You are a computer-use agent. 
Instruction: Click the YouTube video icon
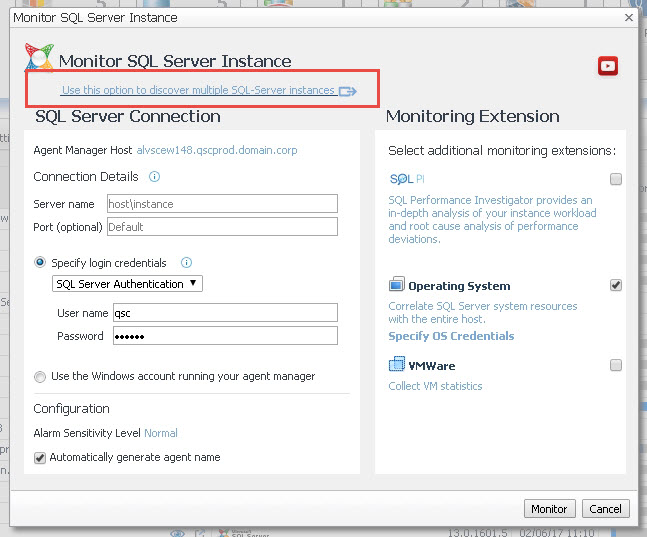(x=607, y=66)
